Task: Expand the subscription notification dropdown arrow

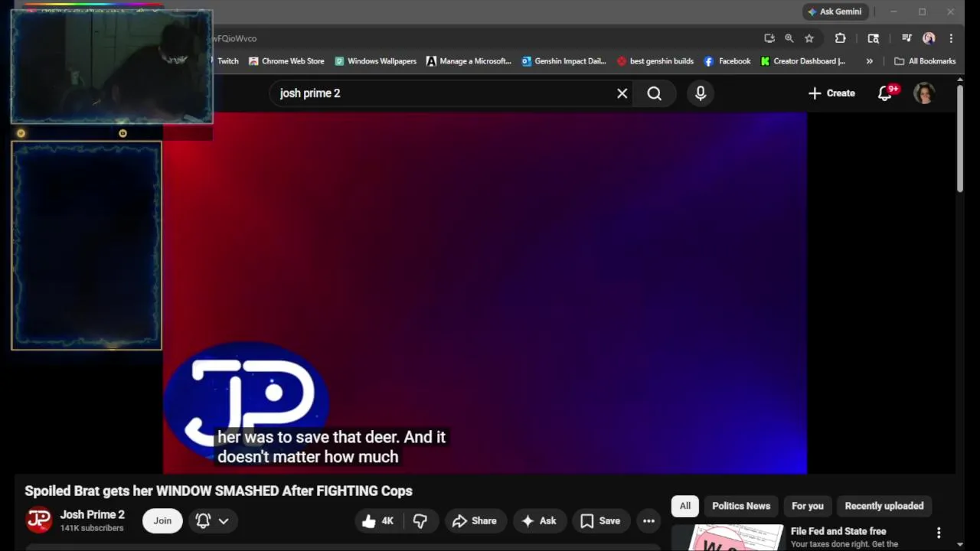Action: [224, 521]
